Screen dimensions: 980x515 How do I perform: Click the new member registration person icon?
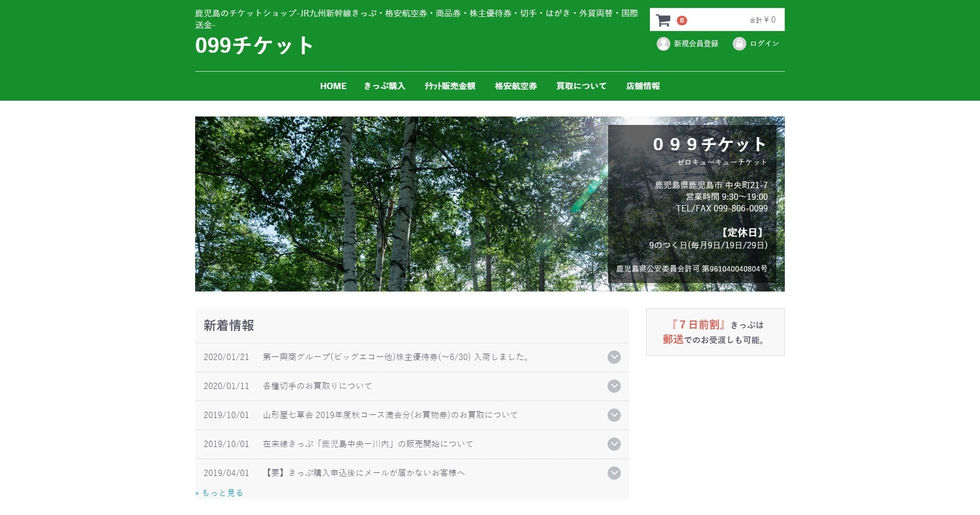click(x=663, y=44)
